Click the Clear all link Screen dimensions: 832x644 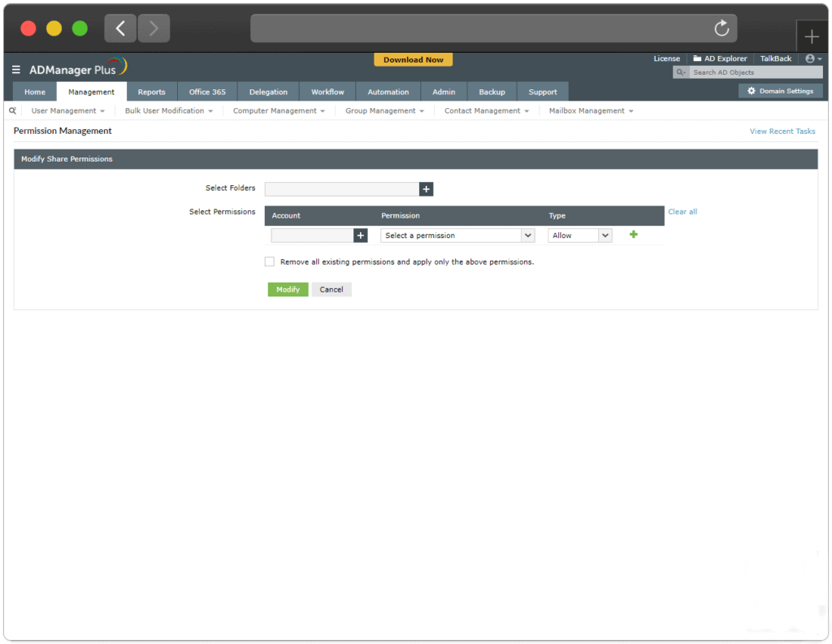pyautogui.click(x=682, y=212)
